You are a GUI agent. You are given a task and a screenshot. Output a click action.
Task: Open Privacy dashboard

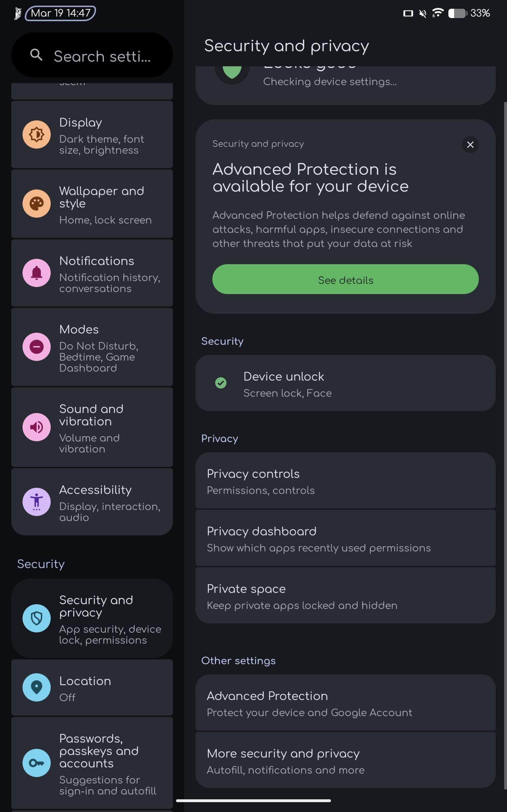[345, 538]
